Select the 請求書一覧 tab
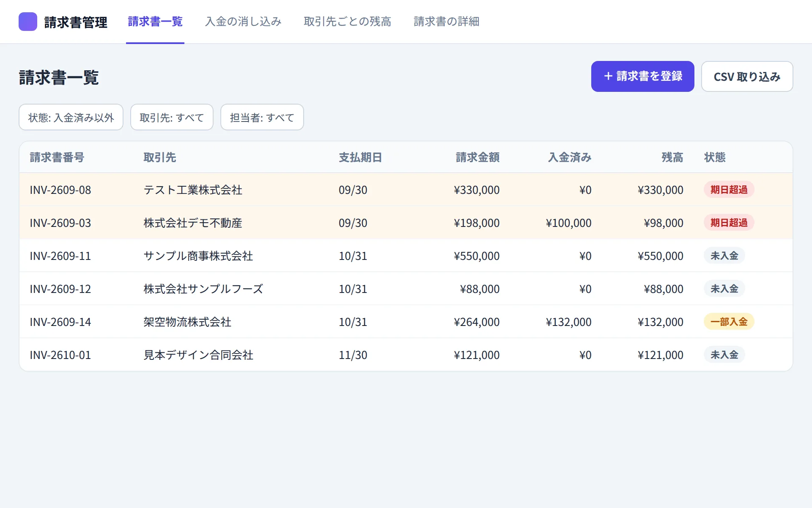812x508 pixels. (x=155, y=22)
